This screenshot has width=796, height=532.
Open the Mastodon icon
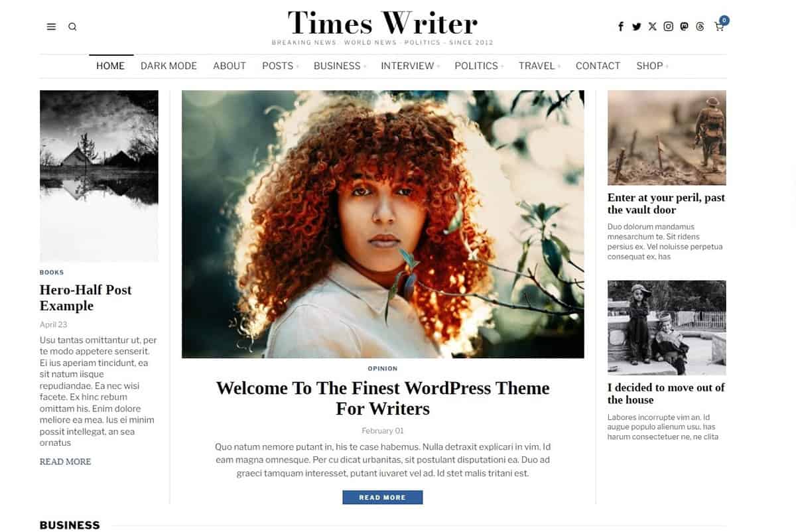coord(685,27)
